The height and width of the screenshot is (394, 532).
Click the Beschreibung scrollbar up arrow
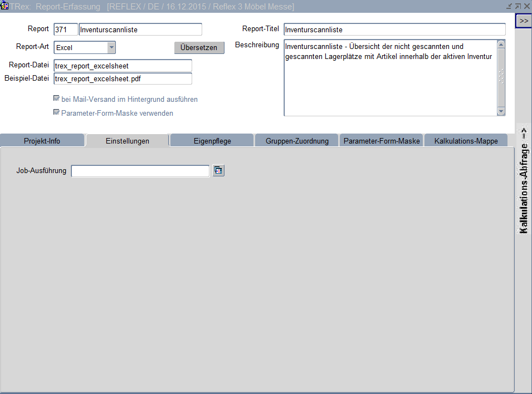501,45
